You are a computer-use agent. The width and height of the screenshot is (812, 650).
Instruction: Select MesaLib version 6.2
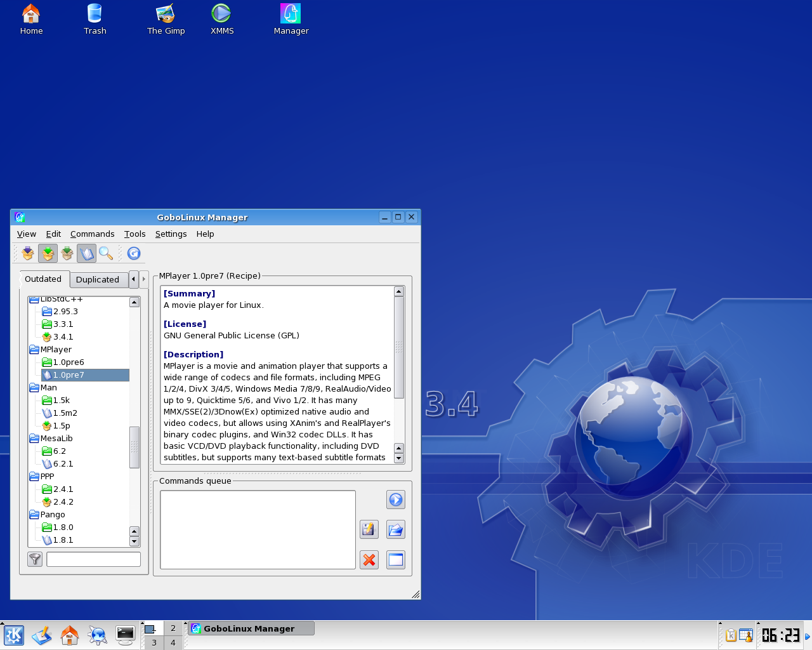(x=54, y=451)
